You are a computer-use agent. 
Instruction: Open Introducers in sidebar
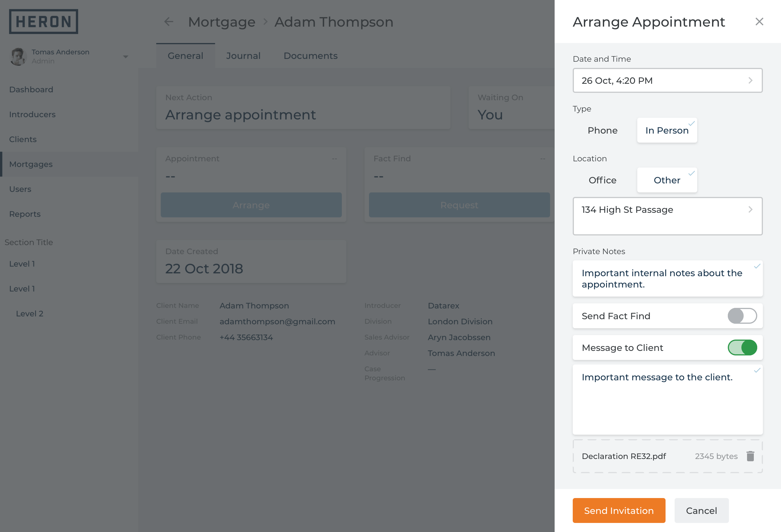(69, 114)
